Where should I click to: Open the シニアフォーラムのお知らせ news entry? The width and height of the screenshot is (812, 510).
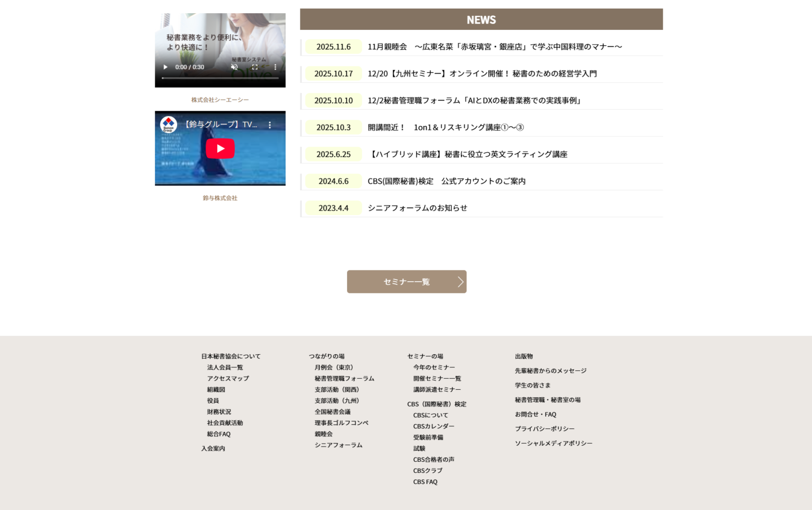tap(417, 208)
